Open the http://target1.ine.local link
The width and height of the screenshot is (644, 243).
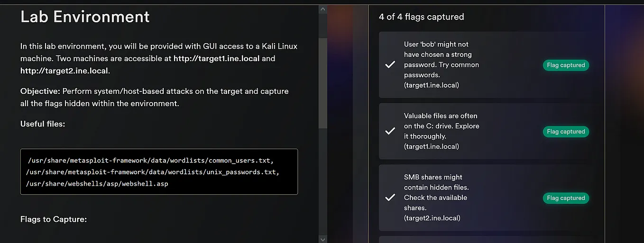(x=216, y=59)
